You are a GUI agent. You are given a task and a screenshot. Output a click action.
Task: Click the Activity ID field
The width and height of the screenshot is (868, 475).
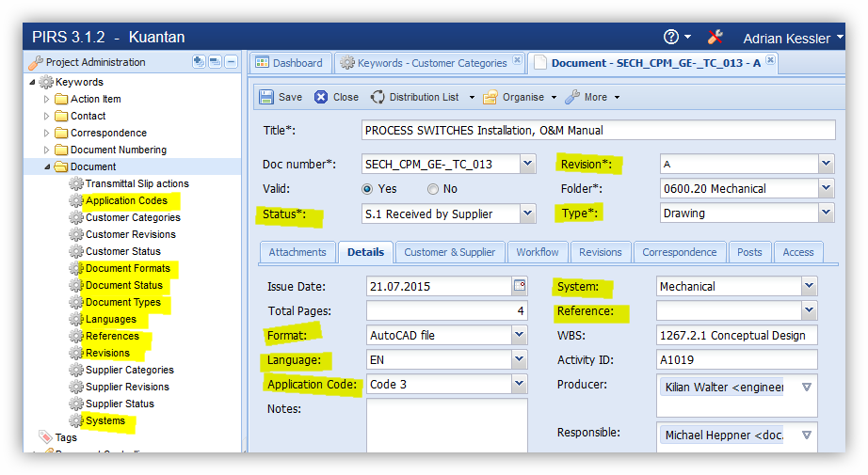coord(737,360)
